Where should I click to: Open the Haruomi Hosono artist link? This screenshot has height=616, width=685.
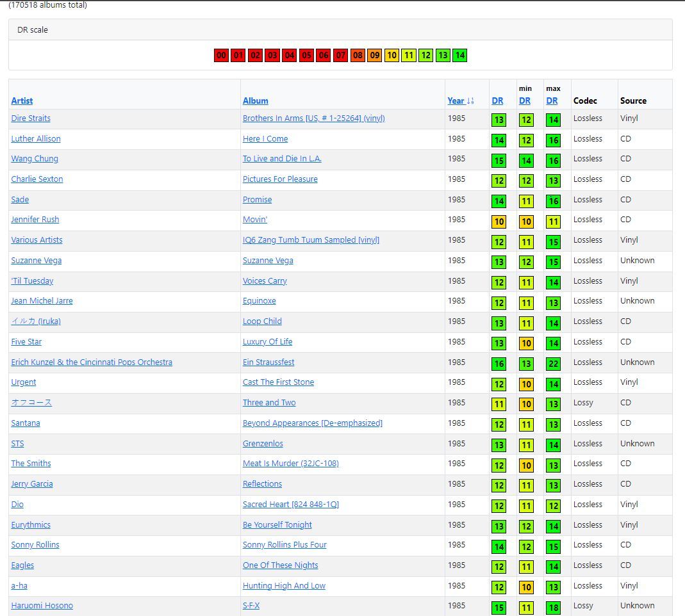click(42, 606)
